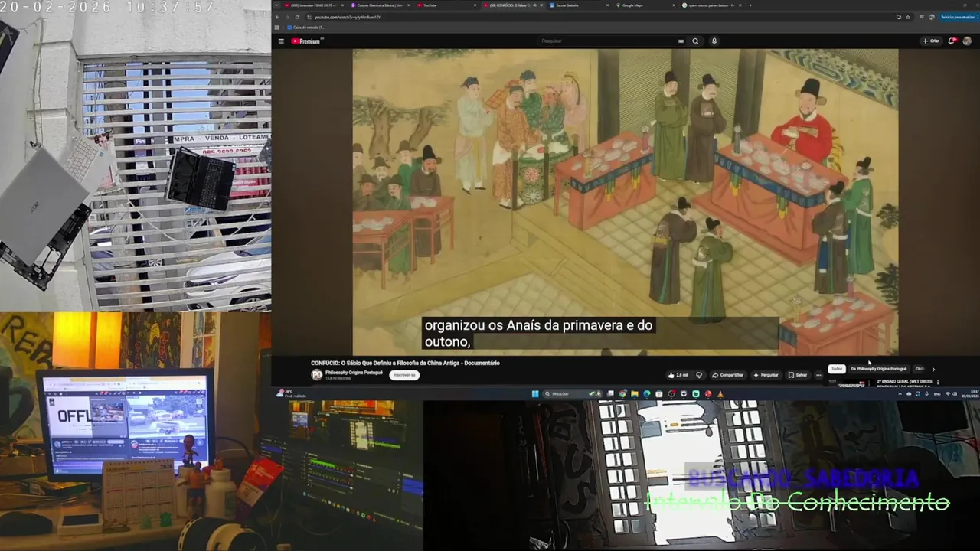The width and height of the screenshot is (980, 551).
Task: Click the YouTube Premium logo
Action: click(307, 41)
